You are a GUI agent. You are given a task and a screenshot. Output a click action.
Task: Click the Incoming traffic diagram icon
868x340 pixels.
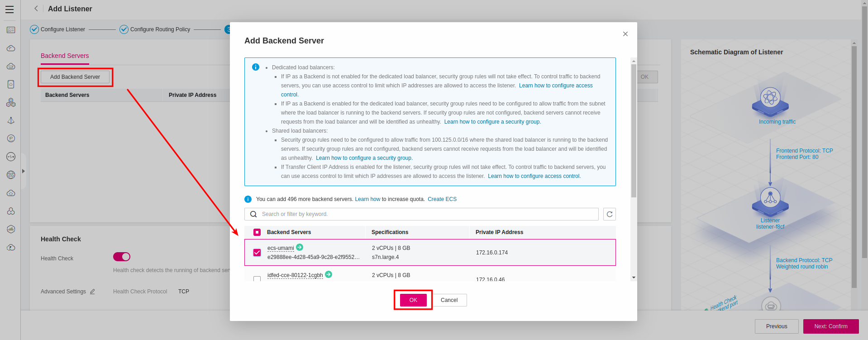[770, 101]
